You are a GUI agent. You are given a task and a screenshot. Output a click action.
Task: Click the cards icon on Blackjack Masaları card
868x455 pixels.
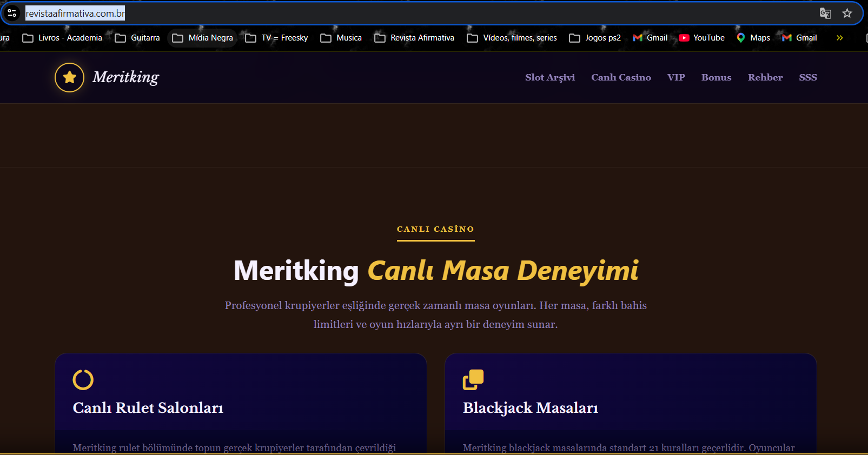coord(473,380)
